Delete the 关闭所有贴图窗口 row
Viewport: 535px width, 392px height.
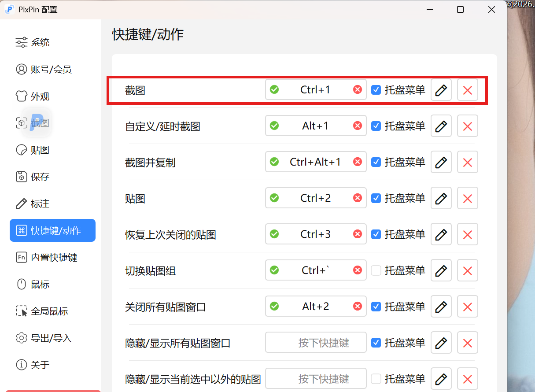(x=468, y=307)
